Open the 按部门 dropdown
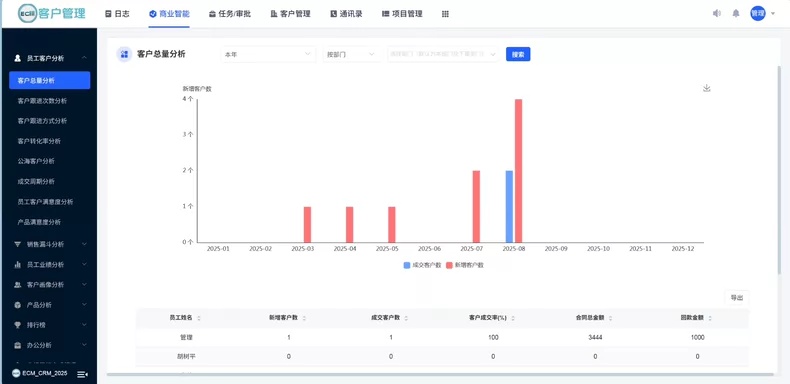The width and height of the screenshot is (790, 384). (x=352, y=54)
